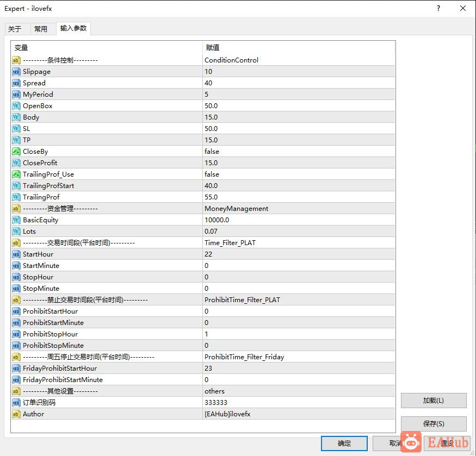
Task: Select the MyPeriod value 5
Action: point(299,95)
